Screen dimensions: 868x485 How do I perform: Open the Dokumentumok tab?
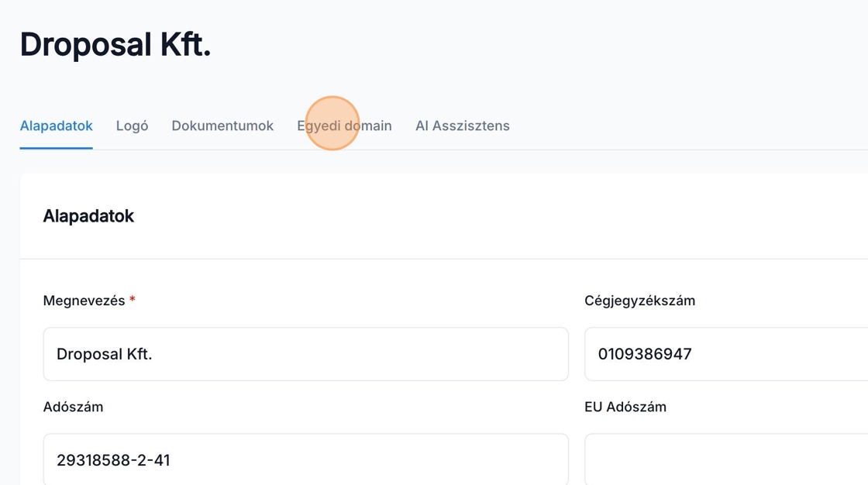tap(222, 126)
